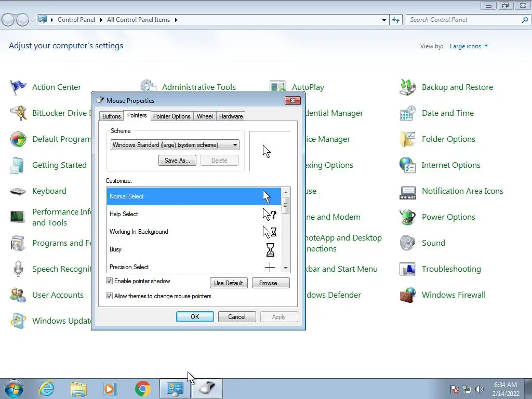Click the Browse... button
This screenshot has width=532, height=399.
270,283
